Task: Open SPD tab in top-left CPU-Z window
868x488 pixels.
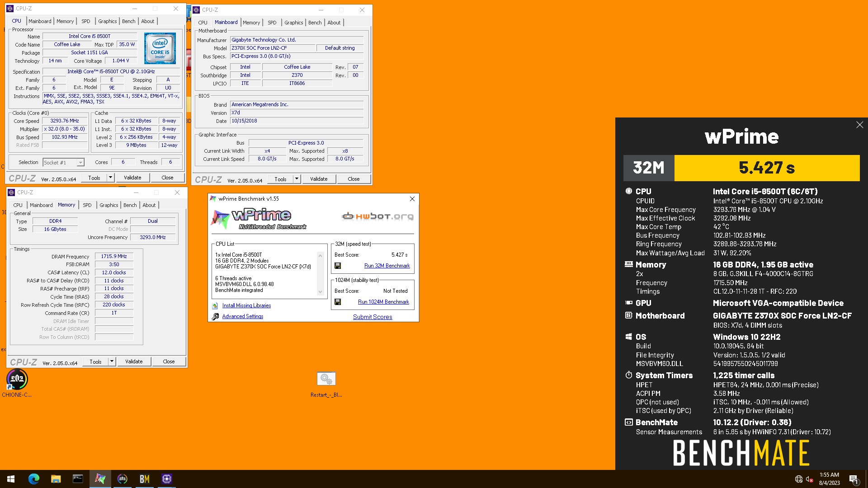Action: 86,21
